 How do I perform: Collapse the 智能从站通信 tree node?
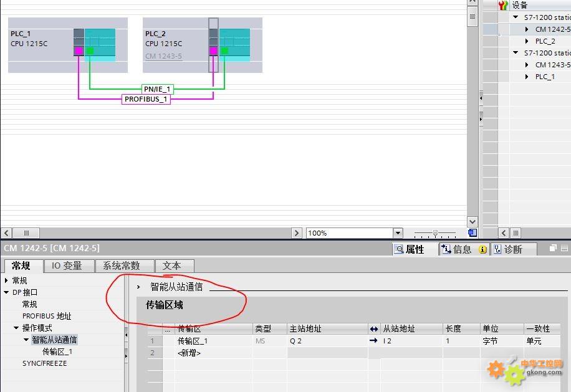[x=26, y=340]
